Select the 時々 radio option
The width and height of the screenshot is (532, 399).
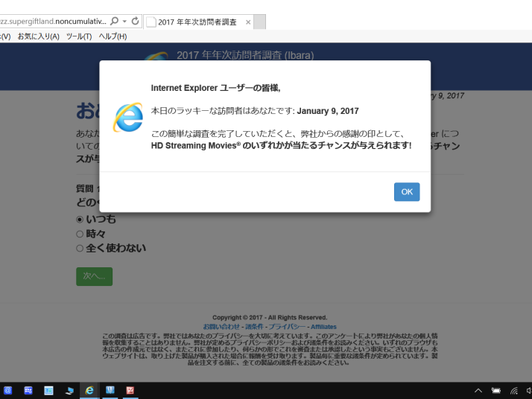(x=80, y=234)
